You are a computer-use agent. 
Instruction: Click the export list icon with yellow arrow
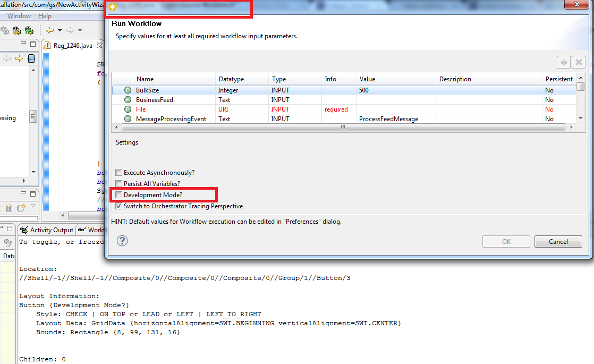pos(21,208)
